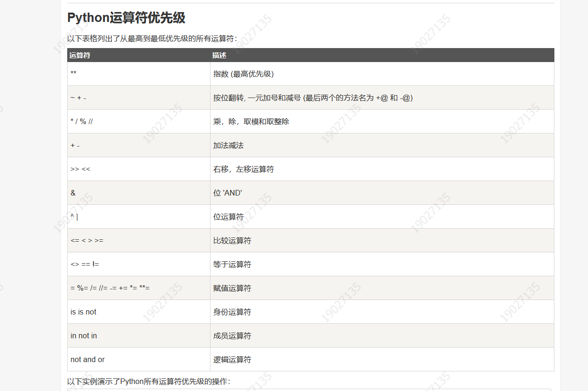Click the heading "Python运算符优先级"
This screenshot has width=588, height=391.
click(x=126, y=18)
